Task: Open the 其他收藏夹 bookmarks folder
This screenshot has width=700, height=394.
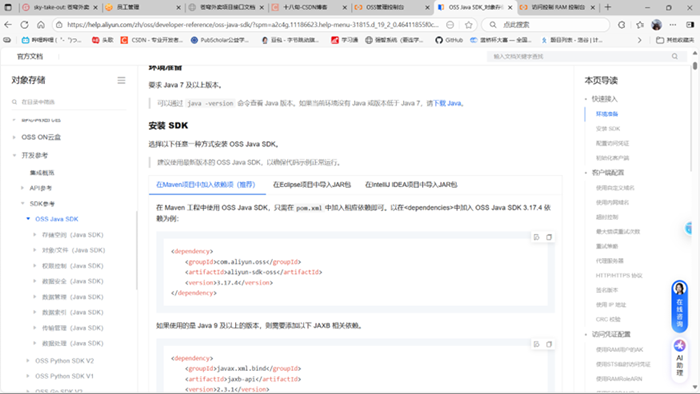Action: click(x=675, y=40)
